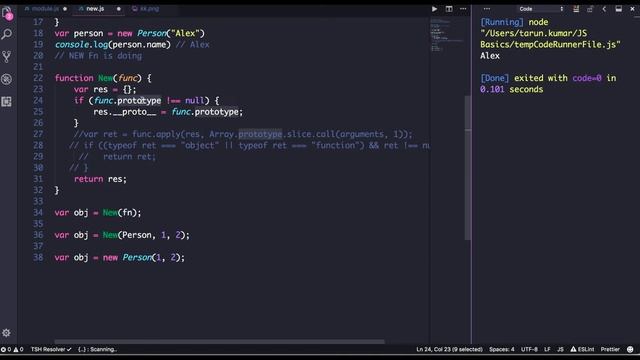Click the editor's horizontal scrollbar
The height and width of the screenshot is (360, 640).
pos(219,342)
